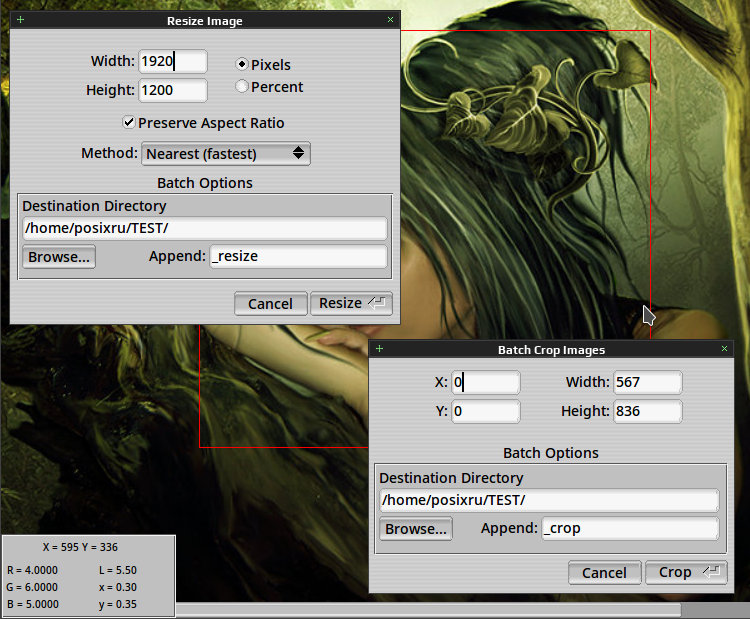Cancel the Resize Image dialog
Screen dimensions: 750x619
[271, 304]
